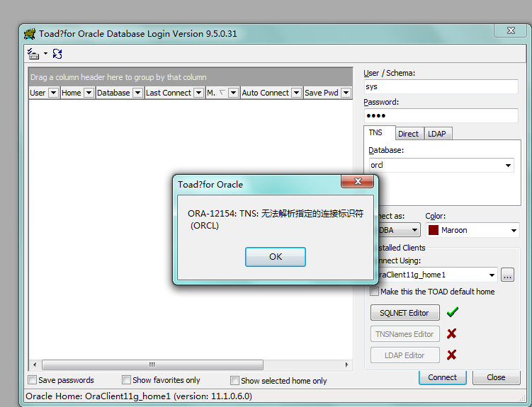The image size is (532, 407).
Task: Tick Show selected home only checkbox
Action: pyautogui.click(x=235, y=381)
